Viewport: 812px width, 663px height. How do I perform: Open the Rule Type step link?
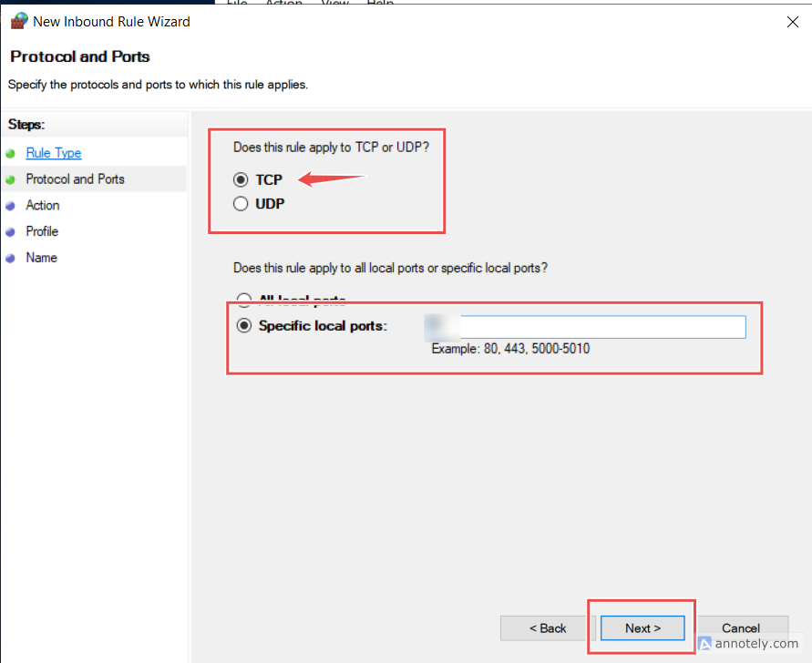pos(53,153)
